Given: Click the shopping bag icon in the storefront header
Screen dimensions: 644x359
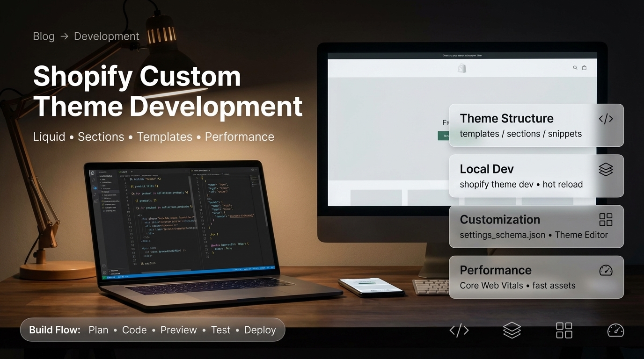Looking at the screenshot, I should coord(584,67).
